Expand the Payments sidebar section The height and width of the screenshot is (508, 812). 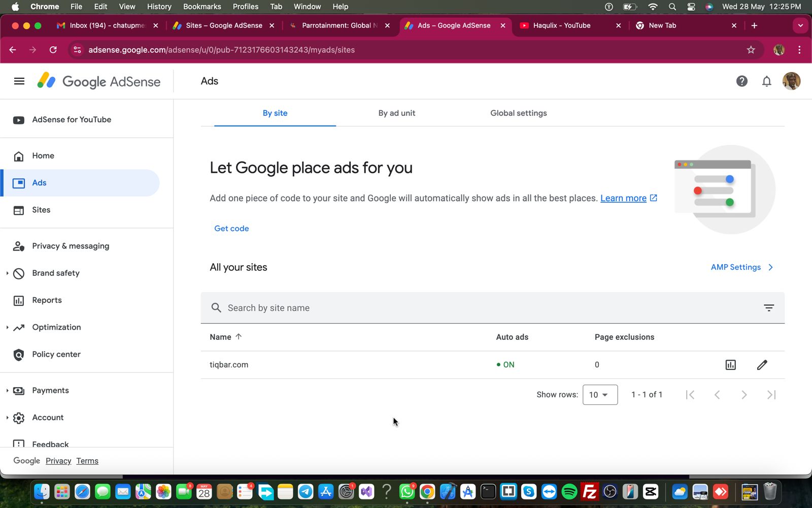point(8,391)
